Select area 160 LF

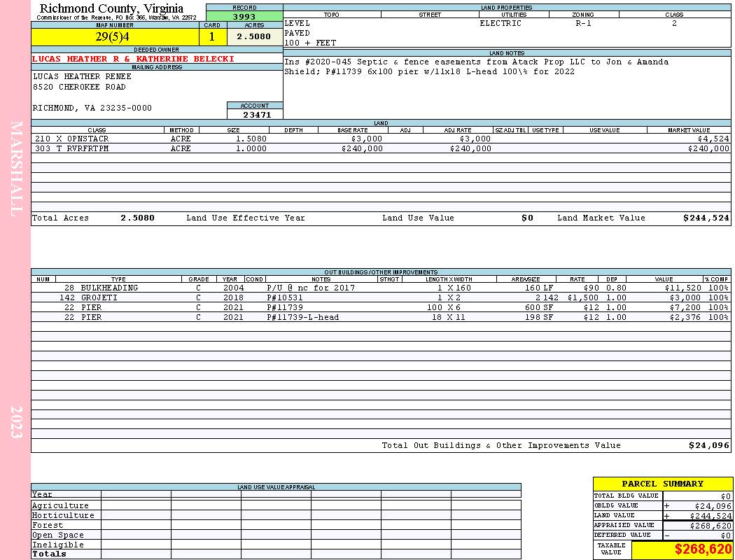click(x=538, y=288)
